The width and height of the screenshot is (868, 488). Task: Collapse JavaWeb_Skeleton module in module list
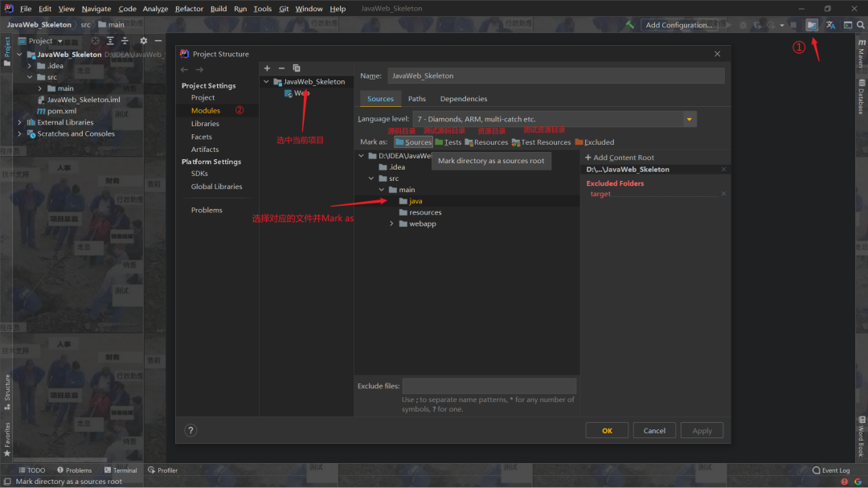tap(266, 82)
